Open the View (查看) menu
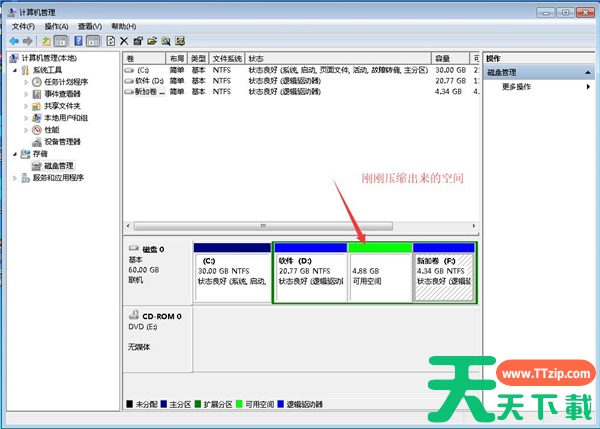The width and height of the screenshot is (600, 429). (x=88, y=26)
